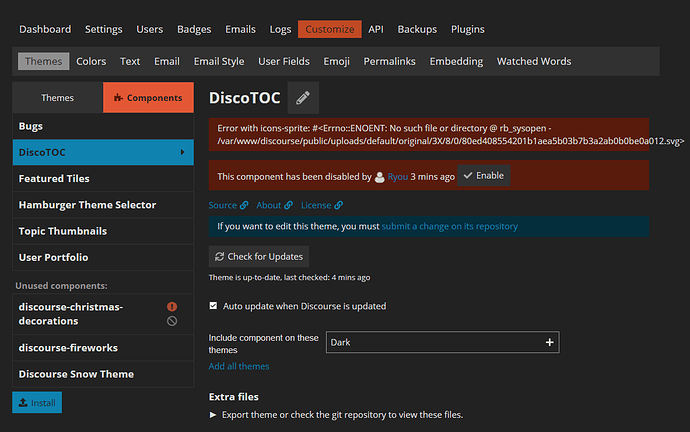Select Topic Thumbnails component
The image size is (690, 432).
[103, 231]
